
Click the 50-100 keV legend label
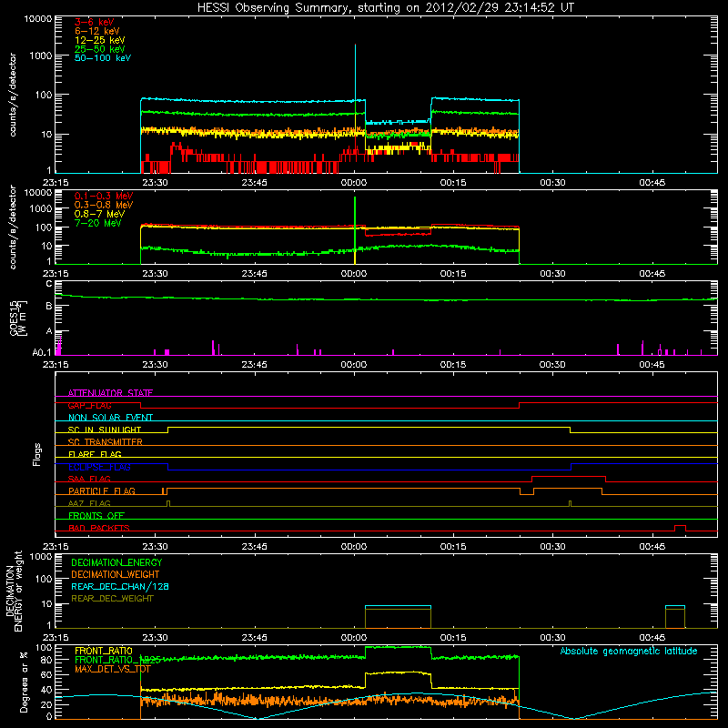(x=103, y=58)
